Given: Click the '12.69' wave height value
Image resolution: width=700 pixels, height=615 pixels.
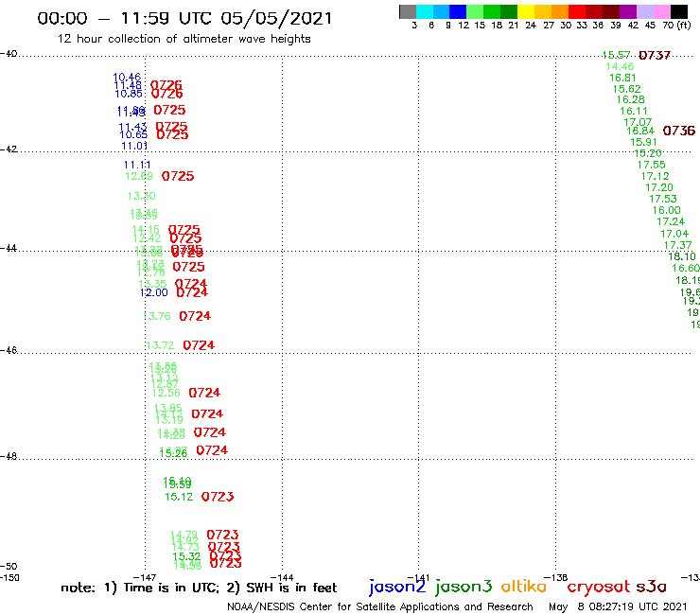Looking at the screenshot, I should [139, 176].
